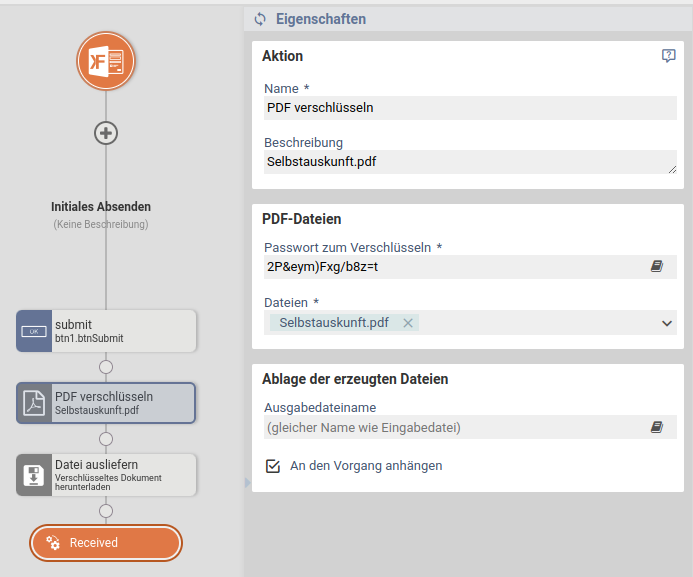Click the download icon on Datei ausliefern
Screen dimensions: 693x577
coord(34,475)
